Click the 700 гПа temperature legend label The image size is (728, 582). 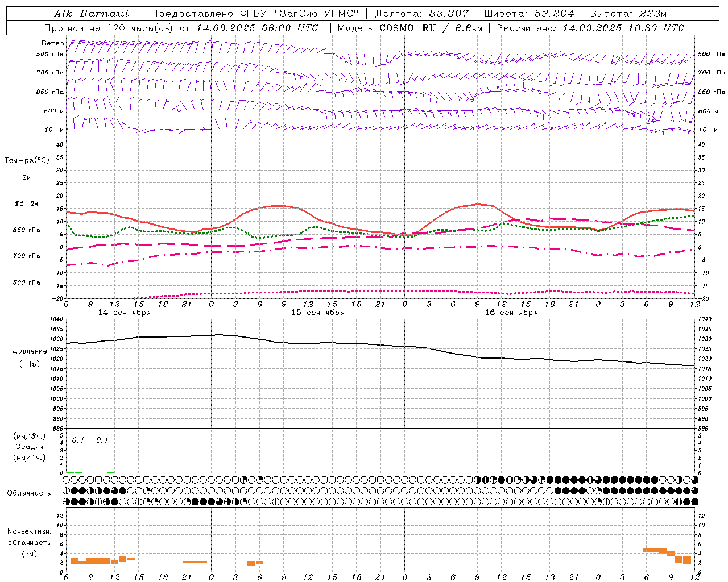(27, 256)
